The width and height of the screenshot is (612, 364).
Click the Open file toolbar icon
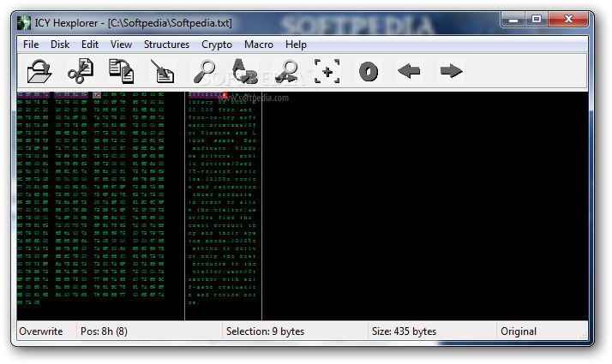click(39, 71)
